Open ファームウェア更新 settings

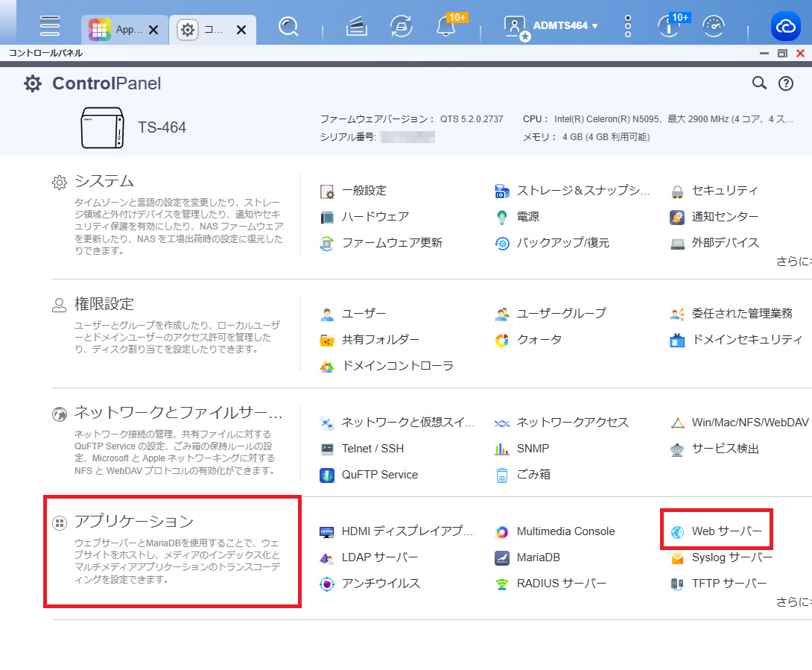click(391, 242)
